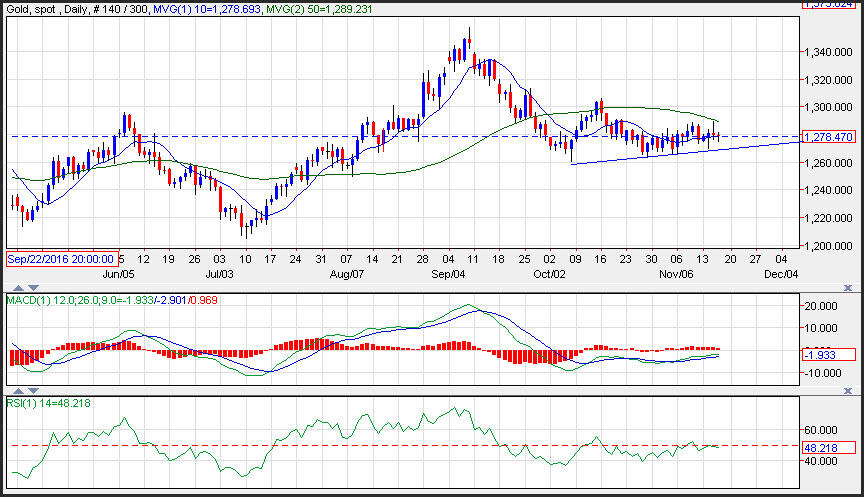Click the 1,278.470 current price marker

click(x=827, y=137)
